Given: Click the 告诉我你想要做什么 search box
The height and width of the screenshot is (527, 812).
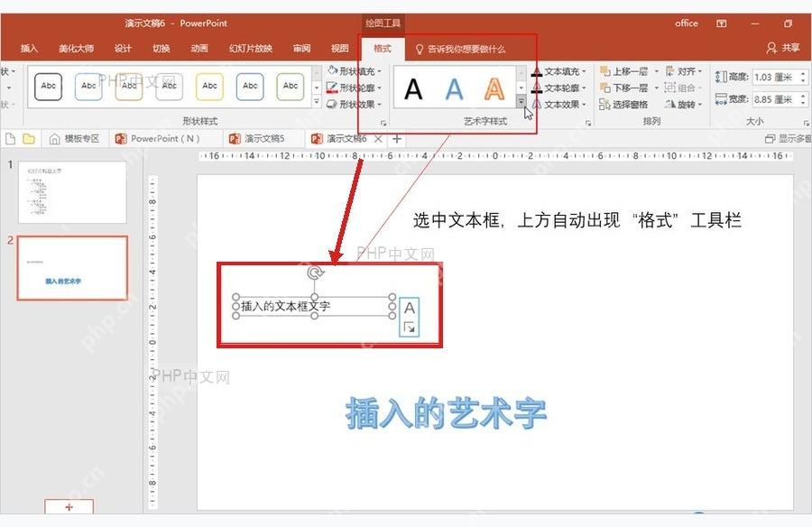Looking at the screenshot, I should 461,49.
